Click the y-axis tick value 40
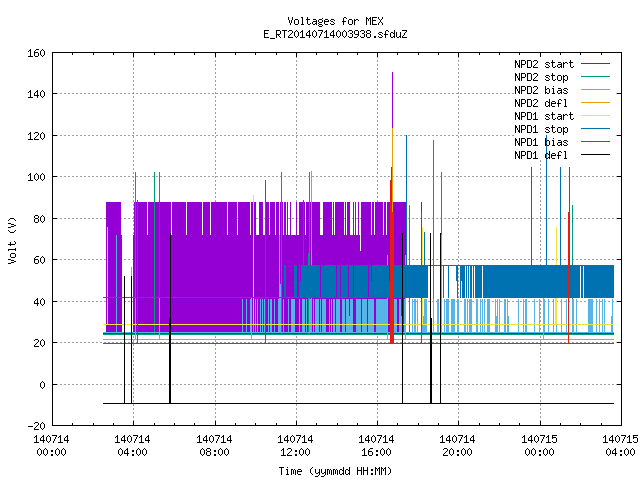 coord(39,302)
